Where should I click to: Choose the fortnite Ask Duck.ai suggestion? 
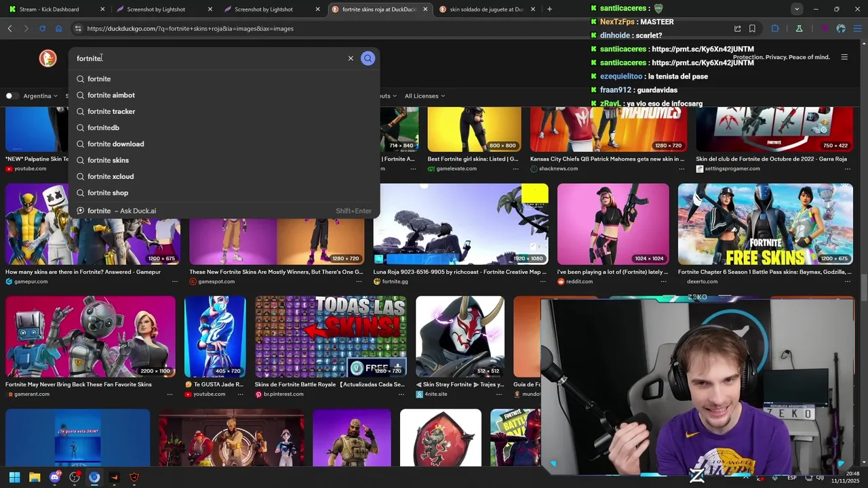[224, 211]
